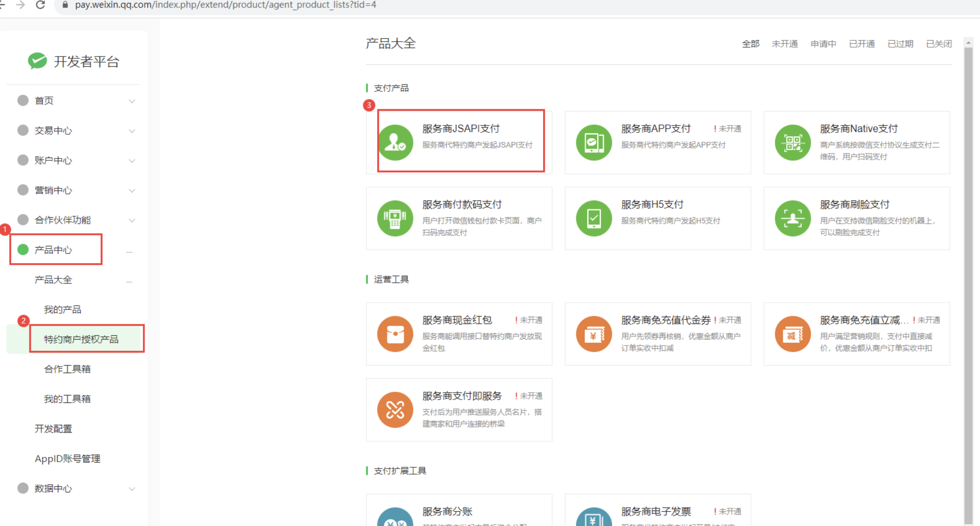
Task: Open the 服务商付款码支付 title link
Action: [x=462, y=204]
